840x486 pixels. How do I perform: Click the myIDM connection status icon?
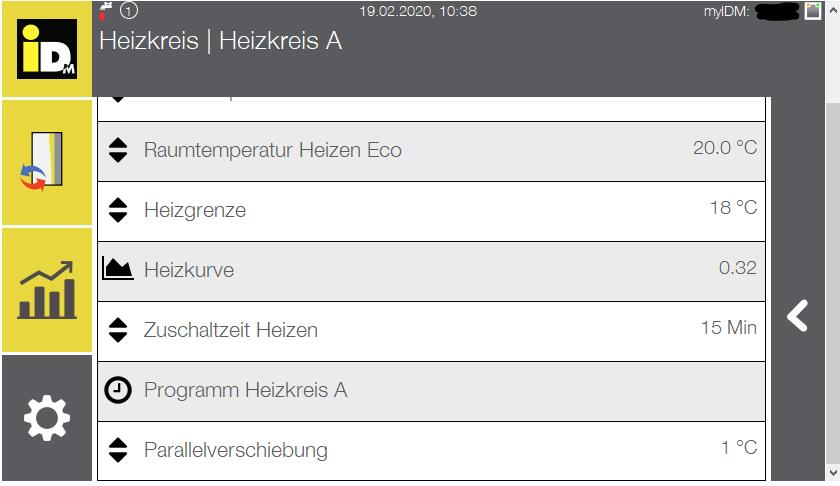pos(813,11)
